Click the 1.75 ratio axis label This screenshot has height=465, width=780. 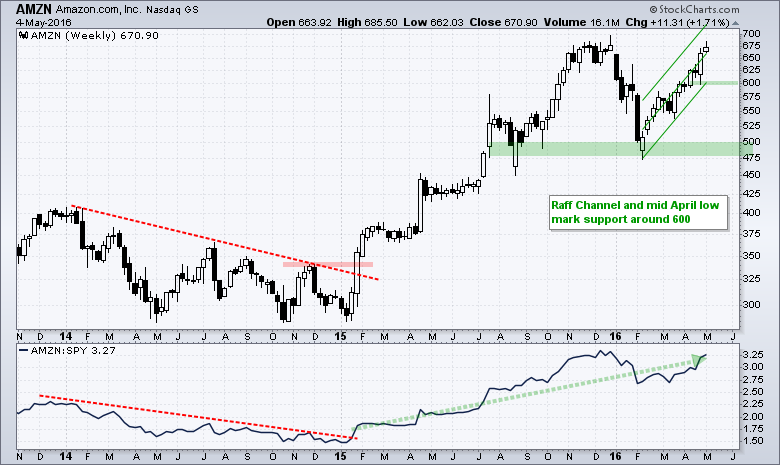[753, 429]
